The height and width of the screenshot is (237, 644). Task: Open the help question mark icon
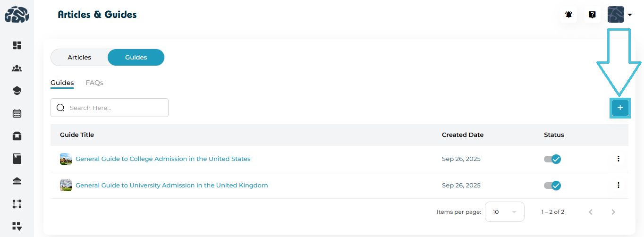pos(592,15)
